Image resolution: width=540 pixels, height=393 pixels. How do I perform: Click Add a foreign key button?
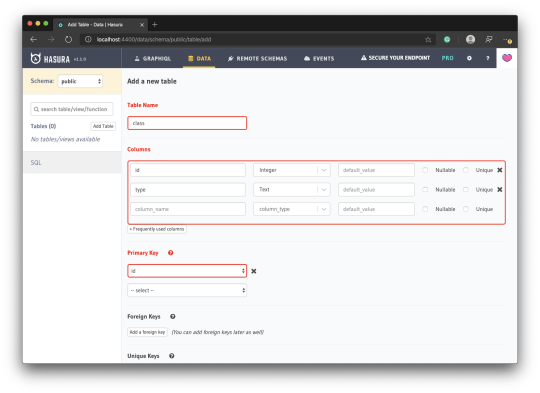[x=147, y=332]
